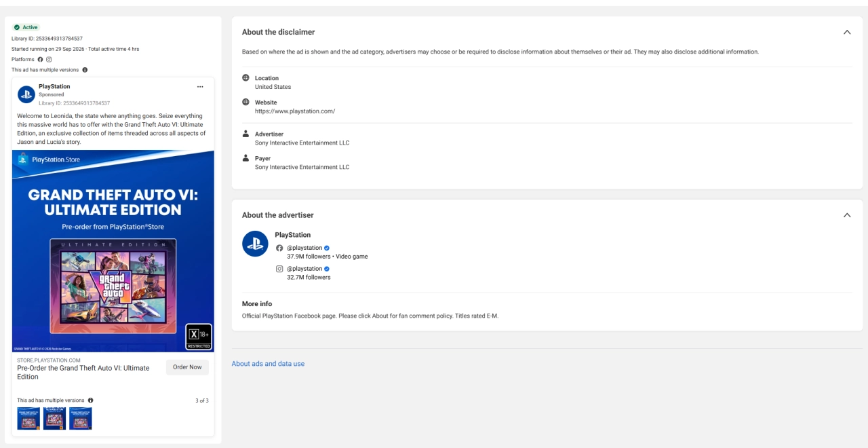Click the large PlayStation logo in About the advertiser
This screenshot has height=448, width=868.
pos(255,244)
